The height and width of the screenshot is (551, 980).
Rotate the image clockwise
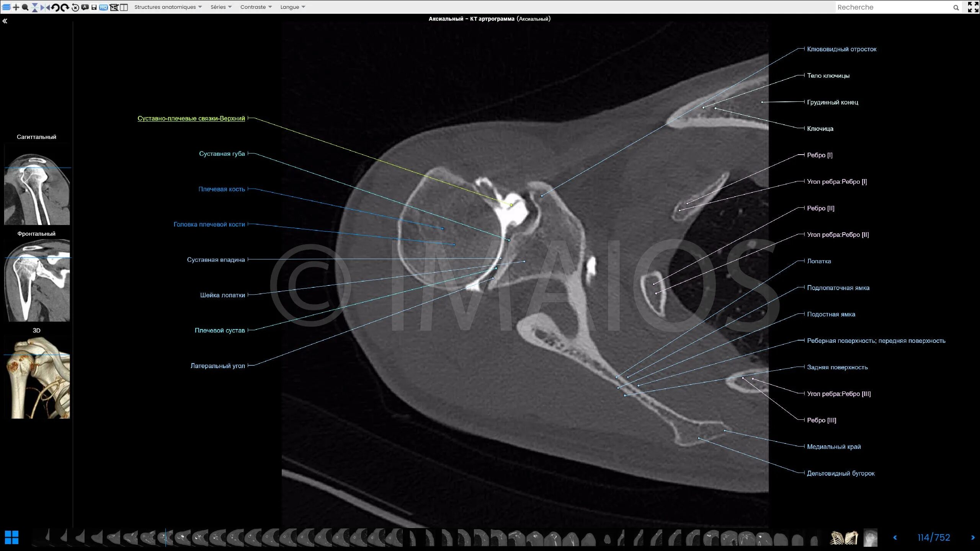pos(65,7)
